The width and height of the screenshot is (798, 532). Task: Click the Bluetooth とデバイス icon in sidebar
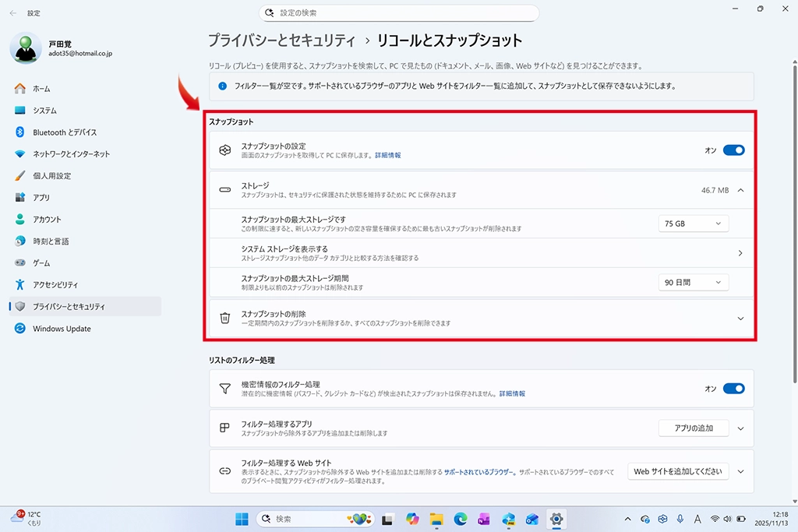(20, 132)
